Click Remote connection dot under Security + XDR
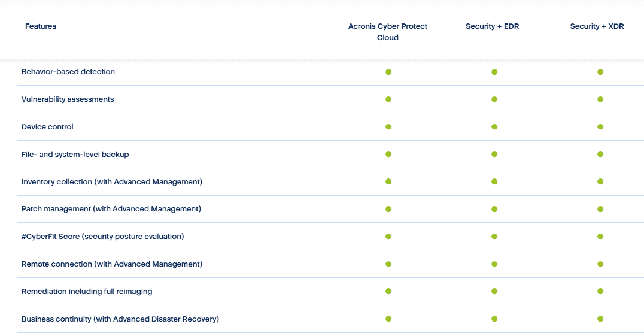This screenshot has width=644, height=333. 600,264
